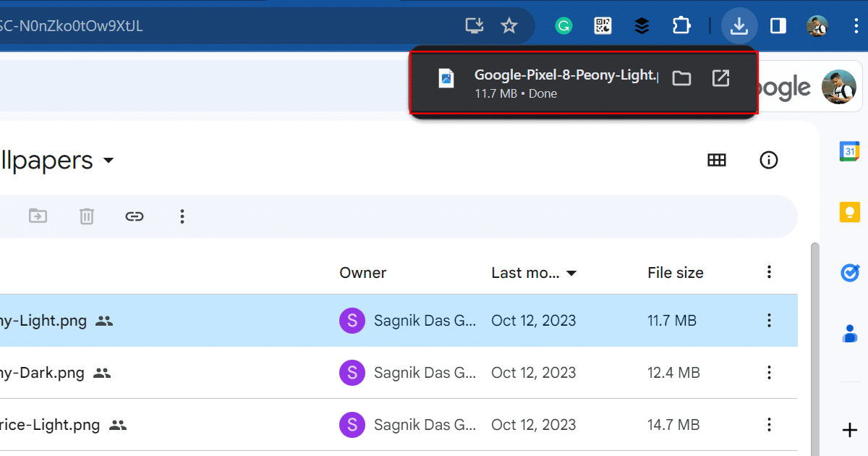
Task: Expand the Wallpapers folder dropdown
Action: tap(109, 160)
